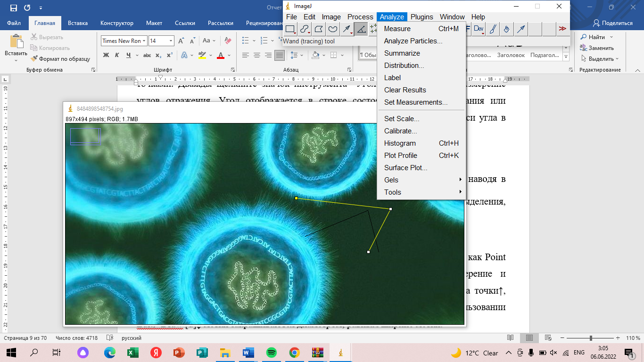The image size is (644, 362).
Task: Choose Histogram from Analyze menu
Action: [421, 143]
